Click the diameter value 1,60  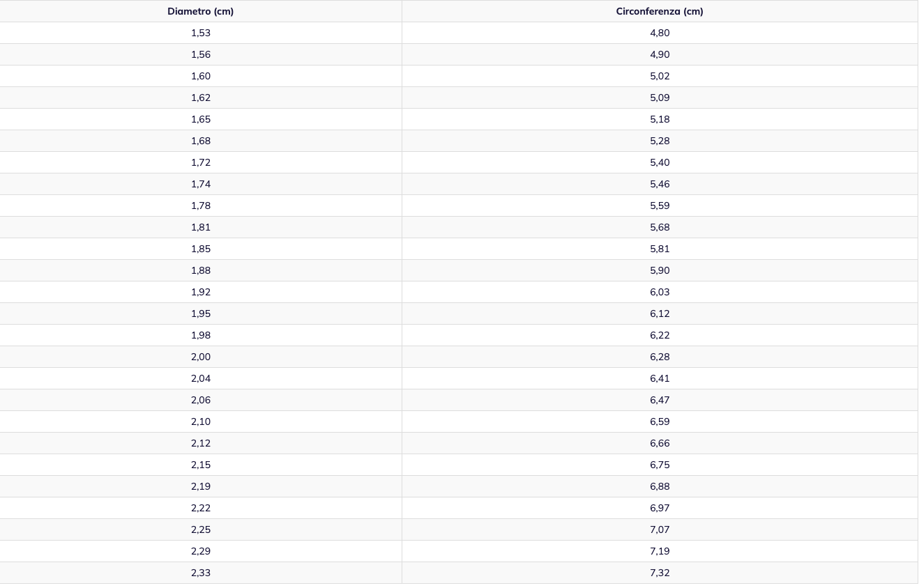pyautogui.click(x=201, y=76)
